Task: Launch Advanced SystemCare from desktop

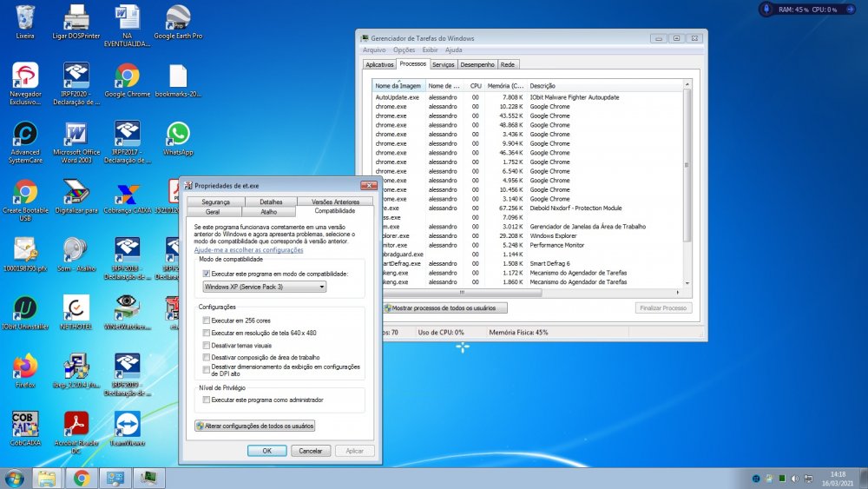Action: [x=25, y=142]
